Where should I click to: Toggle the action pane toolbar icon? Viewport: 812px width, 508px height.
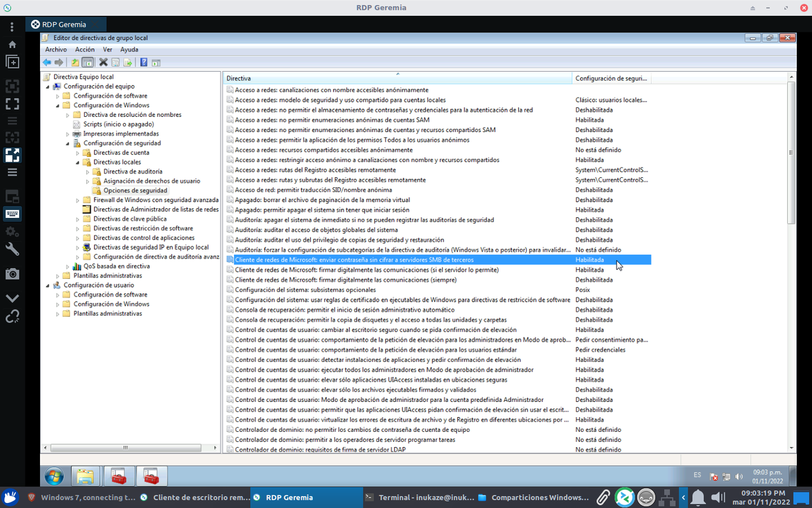point(155,62)
